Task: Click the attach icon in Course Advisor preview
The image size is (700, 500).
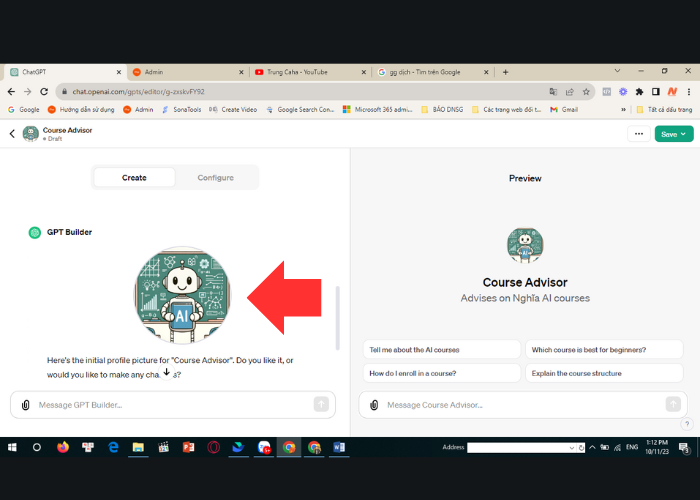Action: pos(373,404)
